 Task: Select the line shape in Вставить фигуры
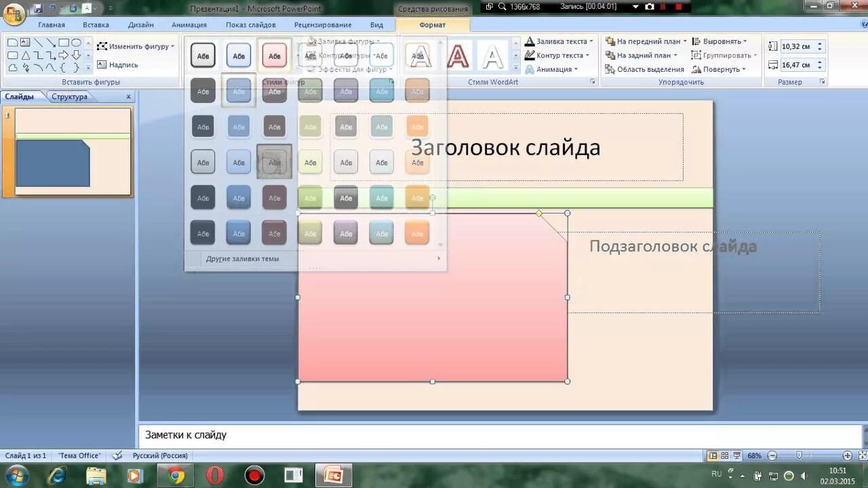[x=38, y=43]
